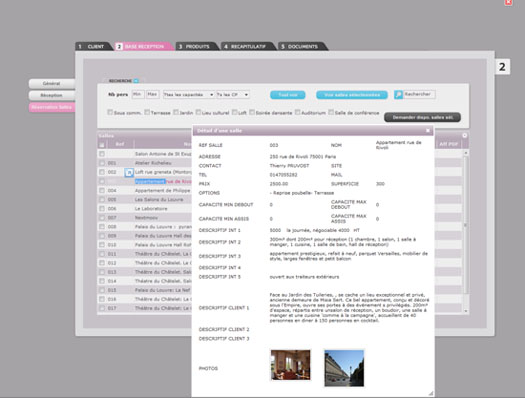The width and height of the screenshot is (525, 398).
Task: Toggle the select-all checkbox in the Salles header
Action: click(102, 145)
